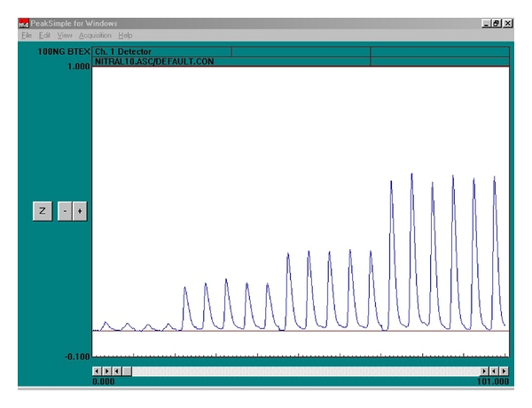Minimize the PeakSimple window
The width and height of the screenshot is (532, 408).
[x=486, y=23]
